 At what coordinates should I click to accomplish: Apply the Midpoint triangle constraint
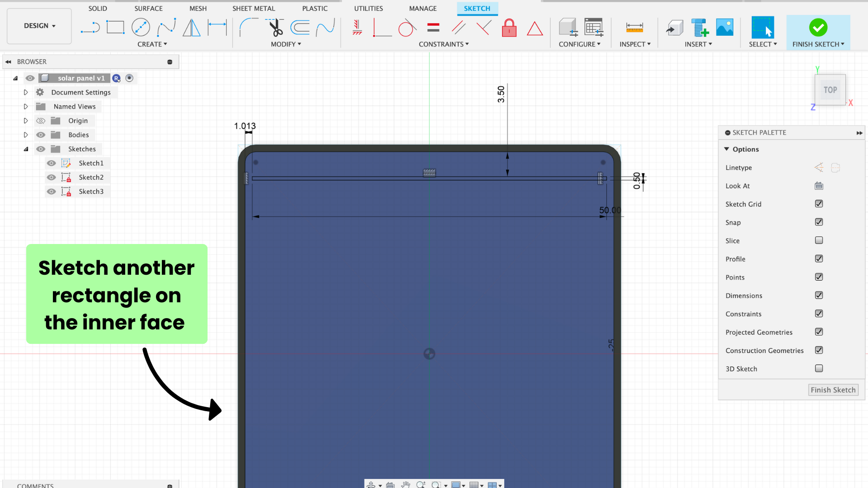(x=535, y=28)
